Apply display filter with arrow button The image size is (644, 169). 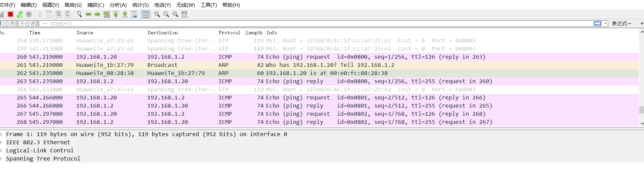[x=598, y=23]
